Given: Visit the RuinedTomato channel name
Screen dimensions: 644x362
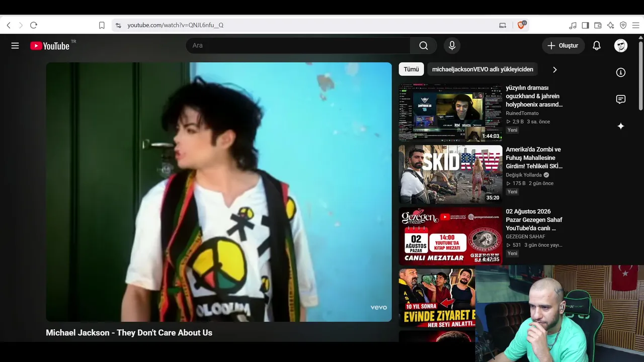Looking at the screenshot, I should click(522, 113).
